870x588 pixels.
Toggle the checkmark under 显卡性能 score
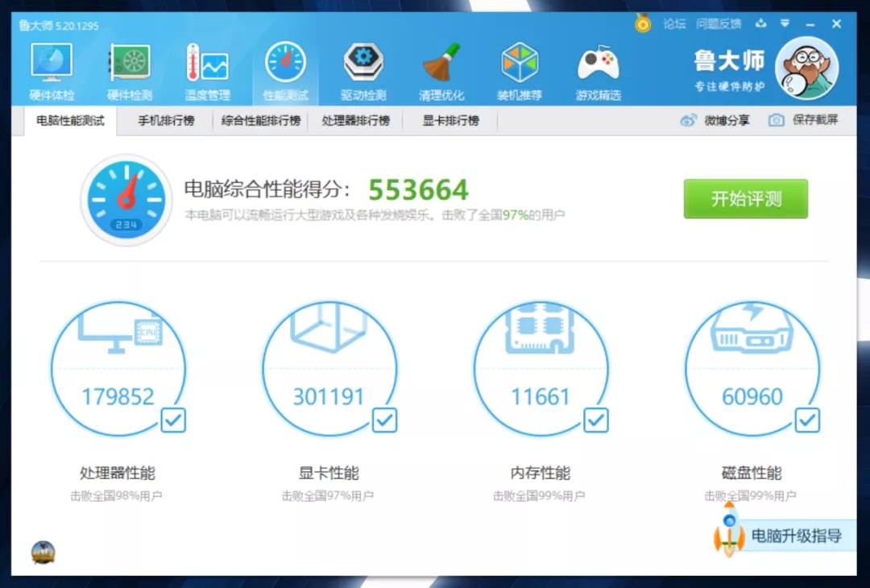point(384,420)
